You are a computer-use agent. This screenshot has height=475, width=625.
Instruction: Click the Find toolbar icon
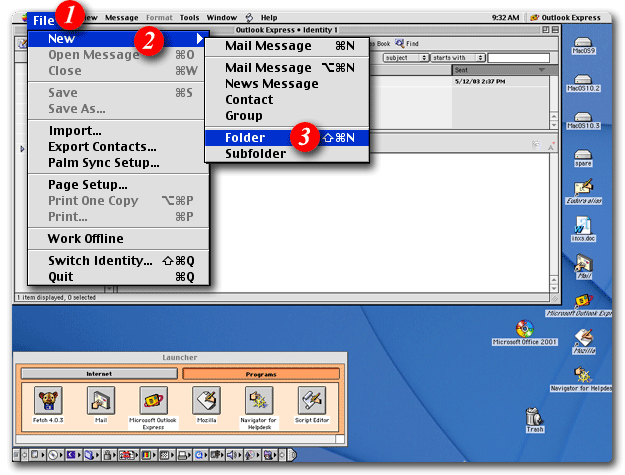[406, 44]
